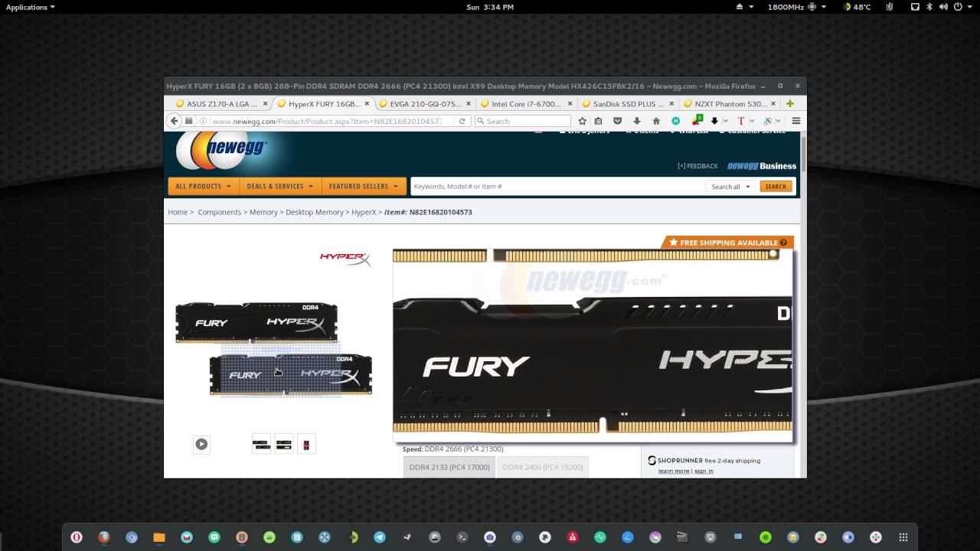This screenshot has width=980, height=551.
Task: Open Desktop Memory breadcrumb link
Action: pos(315,212)
